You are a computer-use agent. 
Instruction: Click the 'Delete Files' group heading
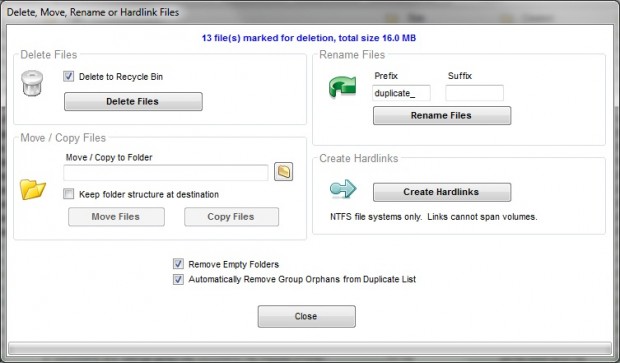pyautogui.click(x=49, y=55)
